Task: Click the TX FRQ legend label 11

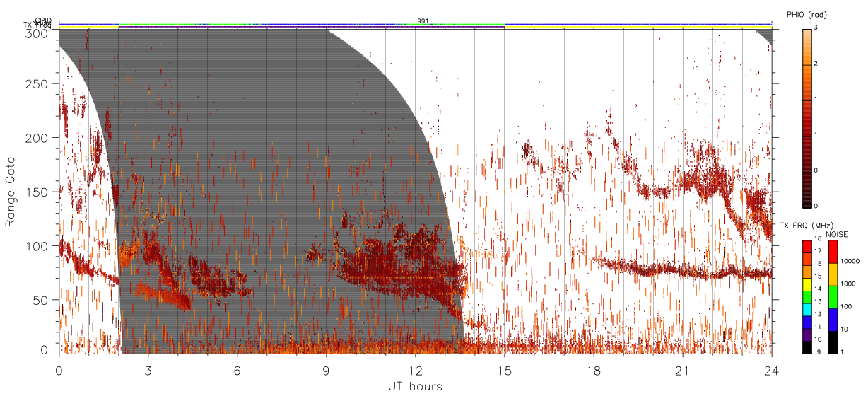Action: (x=819, y=326)
